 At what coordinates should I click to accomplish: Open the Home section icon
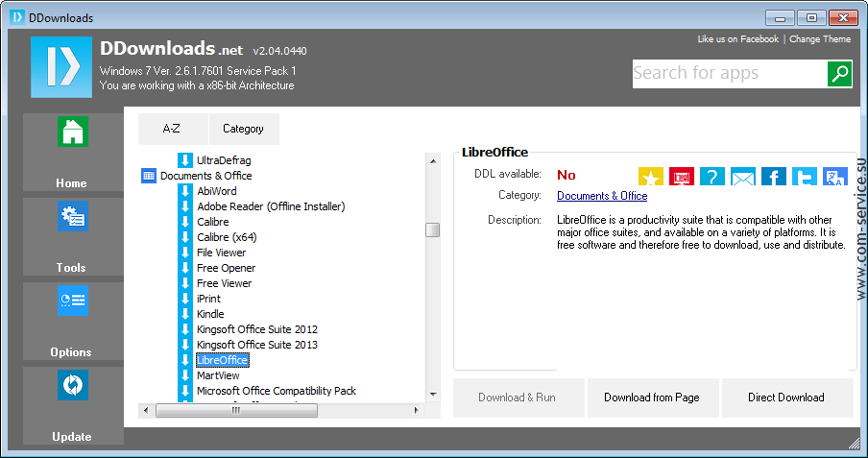[x=73, y=132]
